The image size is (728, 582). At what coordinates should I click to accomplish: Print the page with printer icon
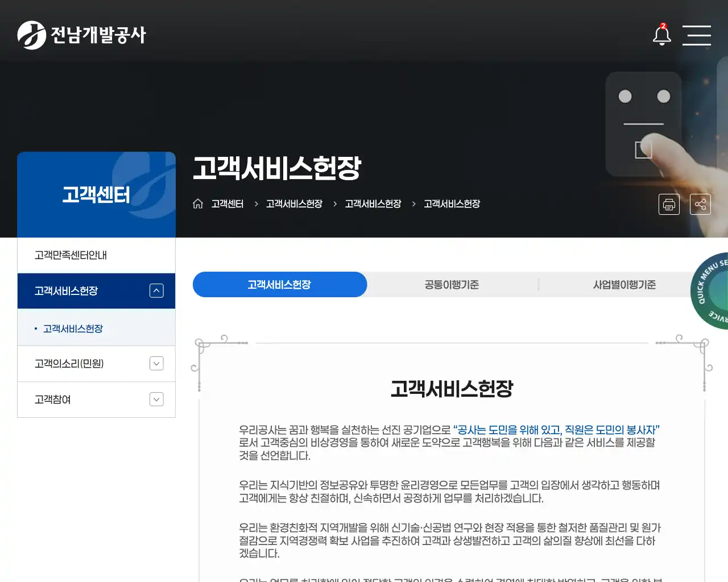(669, 204)
